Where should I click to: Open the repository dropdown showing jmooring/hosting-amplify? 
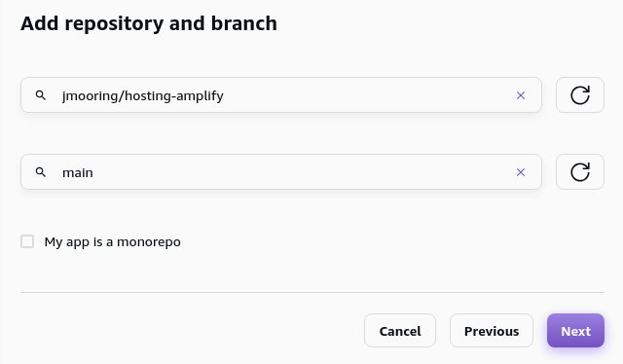tap(281, 95)
